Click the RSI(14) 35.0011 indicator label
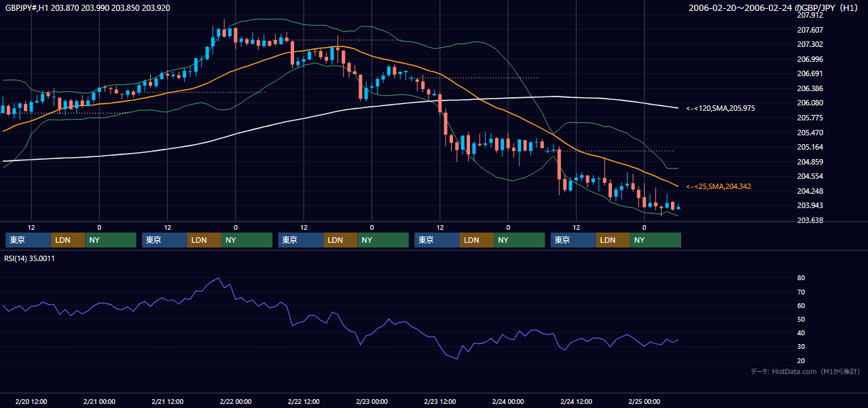868x408 pixels. tap(29, 258)
